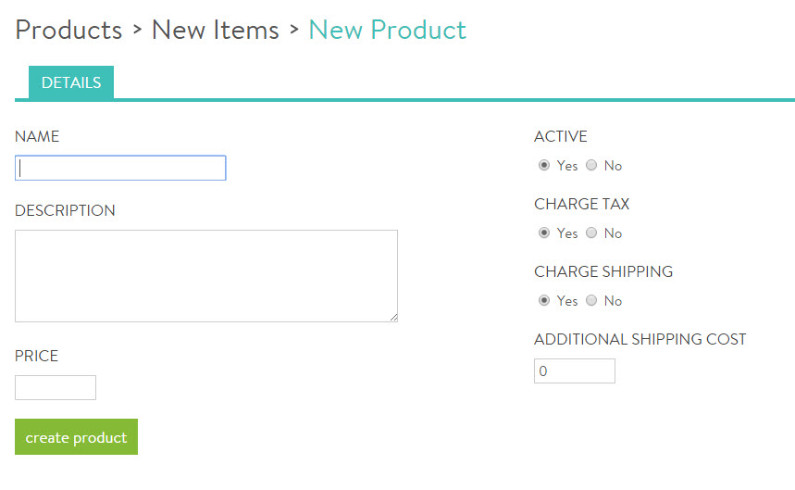The height and width of the screenshot is (490, 795).
Task: Focus the Price input box
Action: point(55,388)
